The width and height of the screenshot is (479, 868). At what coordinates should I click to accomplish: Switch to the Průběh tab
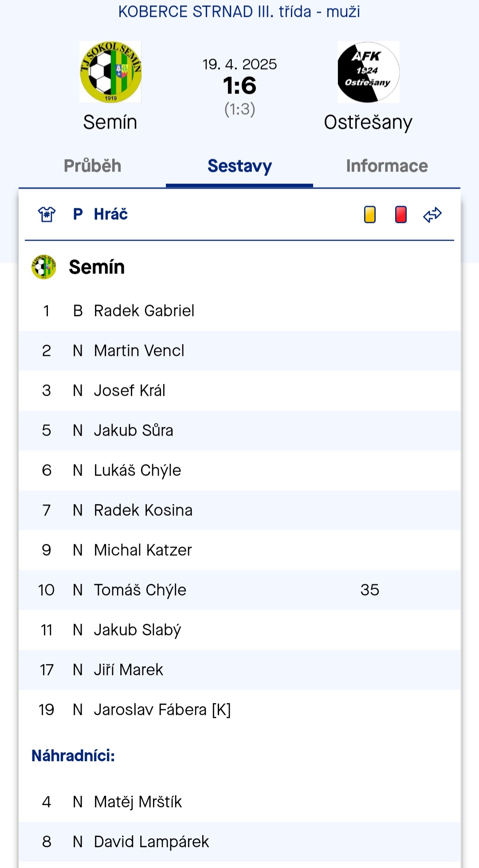pos(92,166)
